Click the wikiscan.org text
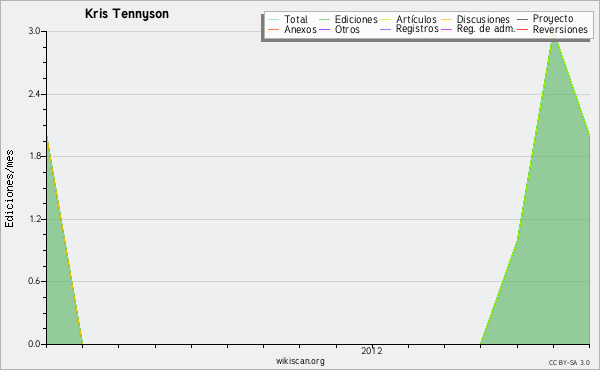600x370 pixels. pyautogui.click(x=300, y=361)
